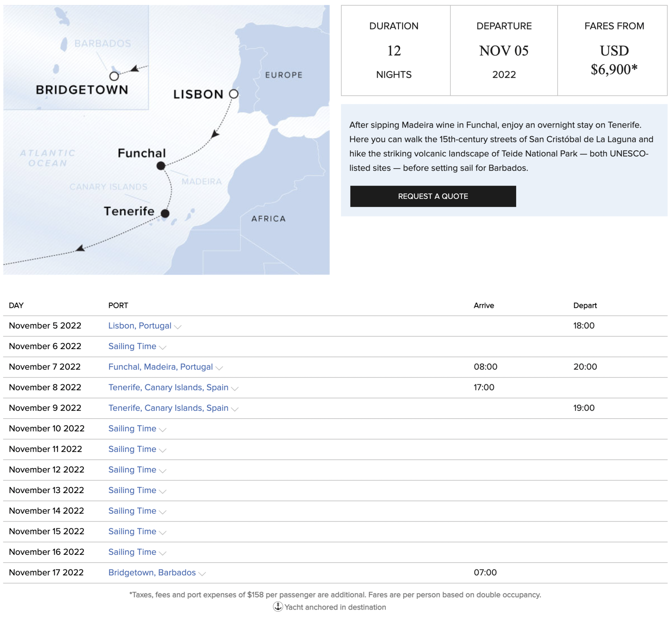Click the Tenerife port dot on the map
This screenshot has height=624, width=672.
click(165, 213)
